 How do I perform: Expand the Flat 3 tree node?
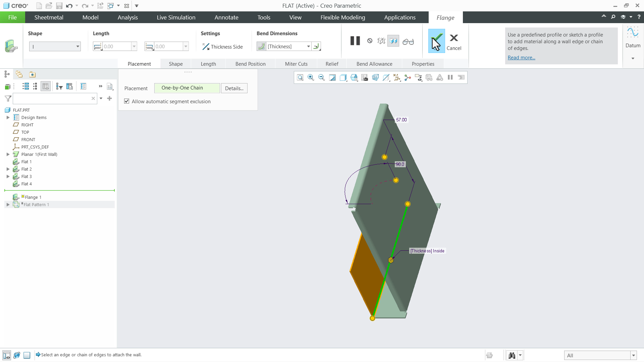(8, 177)
